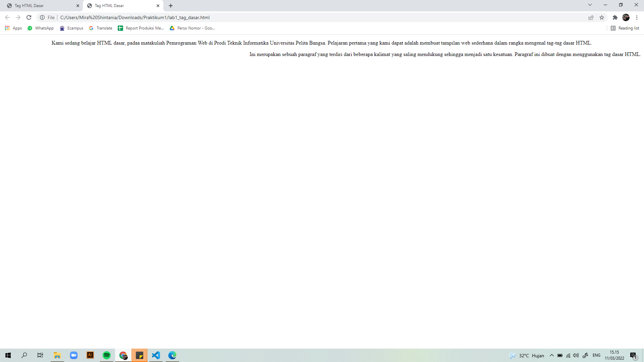
Task: Switch to the first Tag HTML Dasar tab
Action: click(40, 6)
